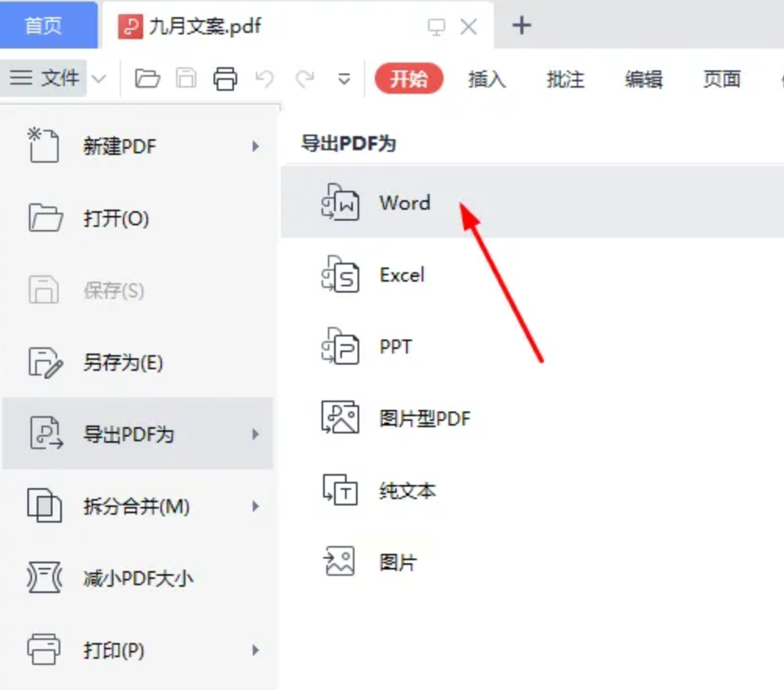The width and height of the screenshot is (784, 690).
Task: Click the 文件 menu label
Action: coord(60,78)
